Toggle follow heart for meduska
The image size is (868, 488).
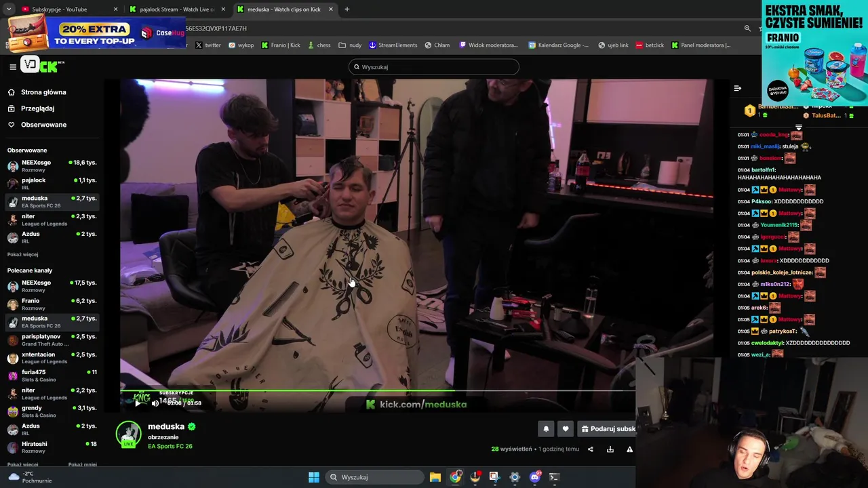(x=566, y=428)
